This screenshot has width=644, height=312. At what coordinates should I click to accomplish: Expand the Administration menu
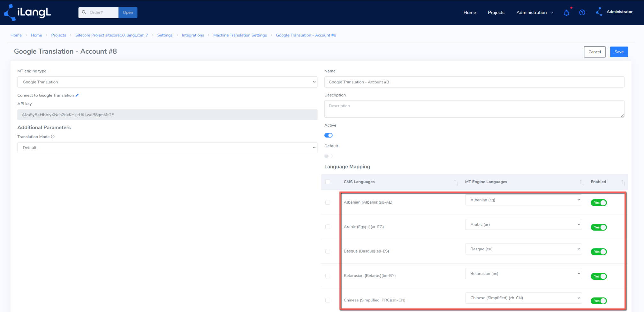534,12
